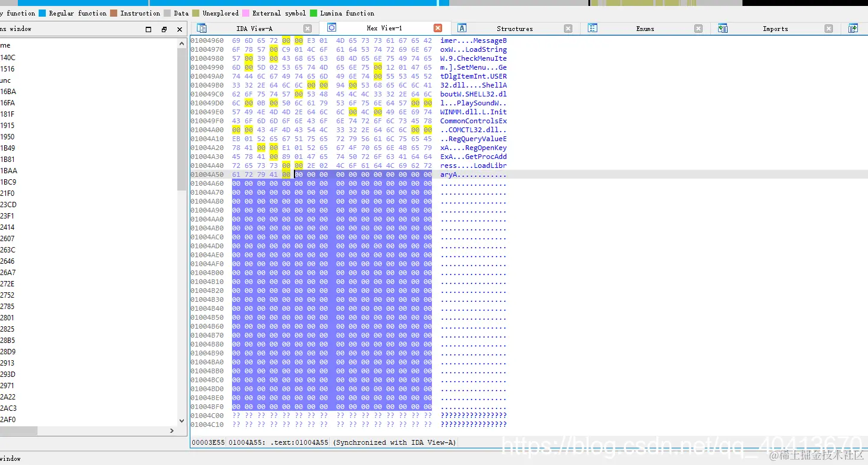Screen dimensions: 868x465
Task: Close the Enums tab
Action: [698, 29]
